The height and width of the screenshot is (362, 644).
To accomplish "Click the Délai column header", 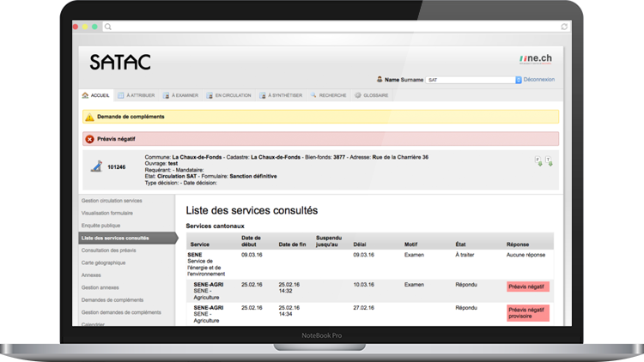I will pos(360,244).
